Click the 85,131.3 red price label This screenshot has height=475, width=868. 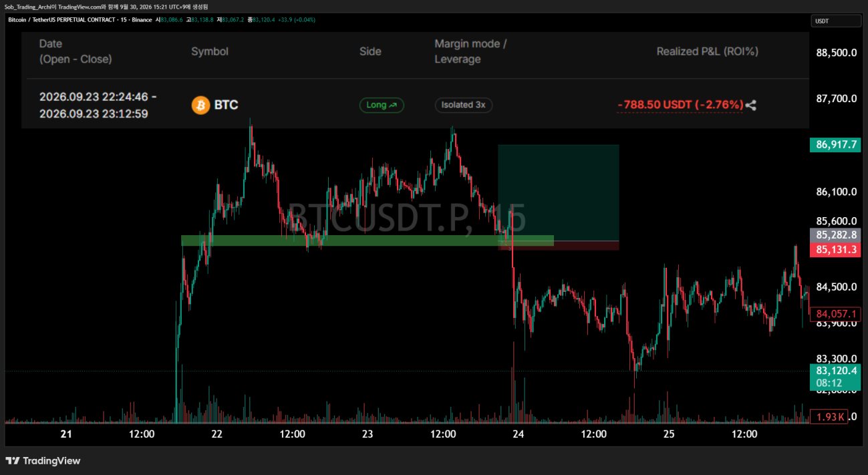pos(836,249)
